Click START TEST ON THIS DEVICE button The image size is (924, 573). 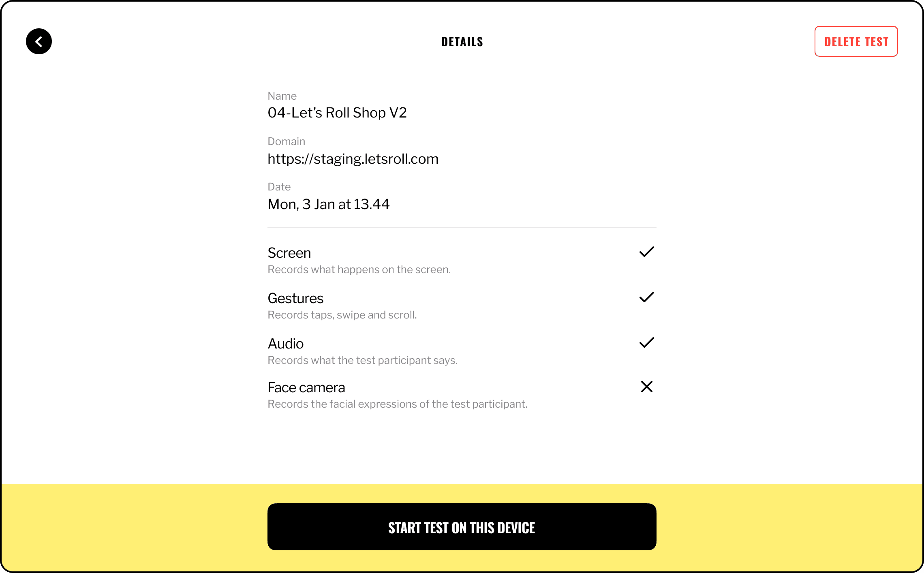pyautogui.click(x=462, y=527)
